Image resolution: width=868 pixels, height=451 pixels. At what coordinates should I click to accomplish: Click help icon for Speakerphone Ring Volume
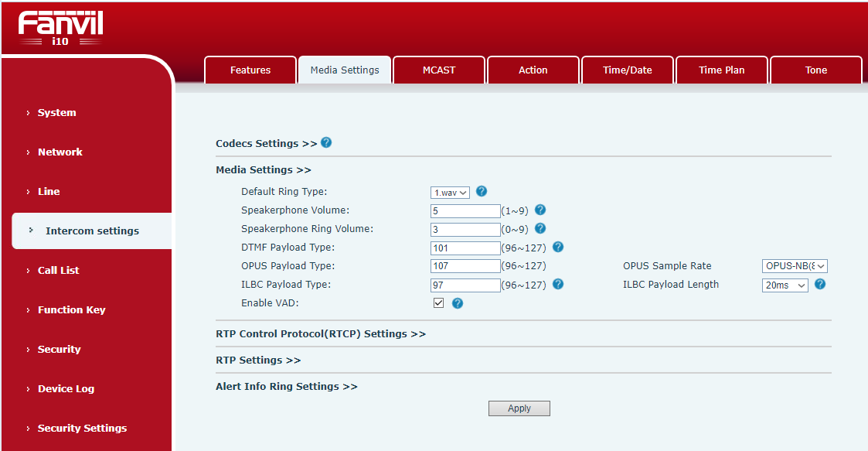click(x=540, y=228)
